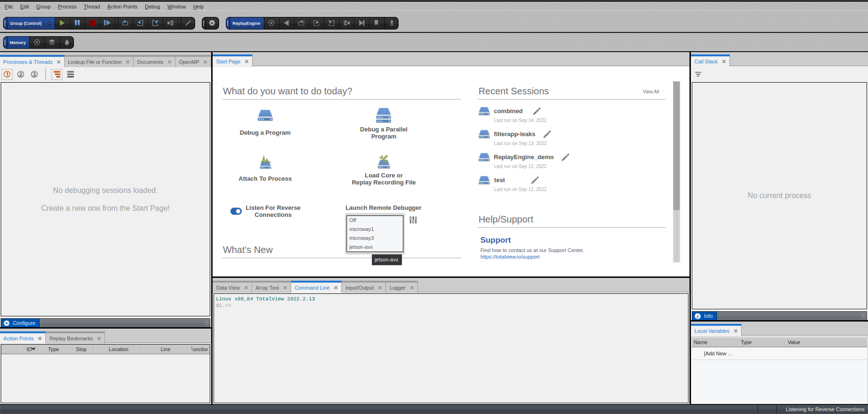Open the Debug menu
Image resolution: width=868 pixels, height=414 pixels.
(152, 6)
